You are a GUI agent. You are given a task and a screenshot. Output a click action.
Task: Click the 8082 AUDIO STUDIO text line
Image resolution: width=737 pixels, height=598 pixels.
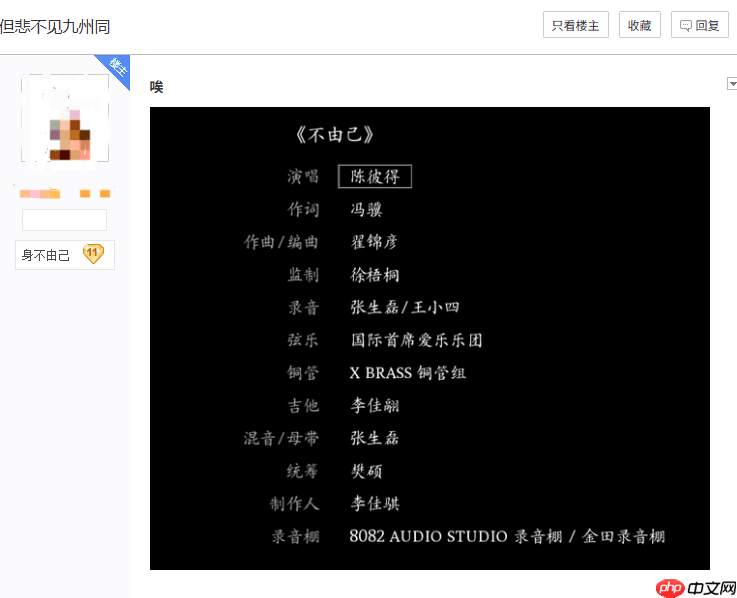[506, 536]
